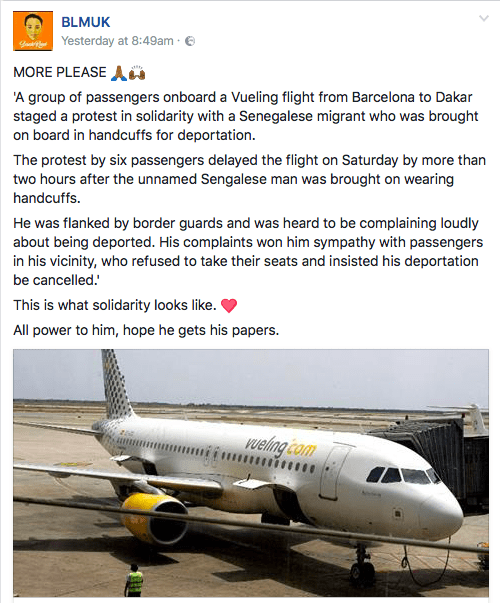Click the raised hands emoji
Screen dimensions: 500x603
pos(137,73)
